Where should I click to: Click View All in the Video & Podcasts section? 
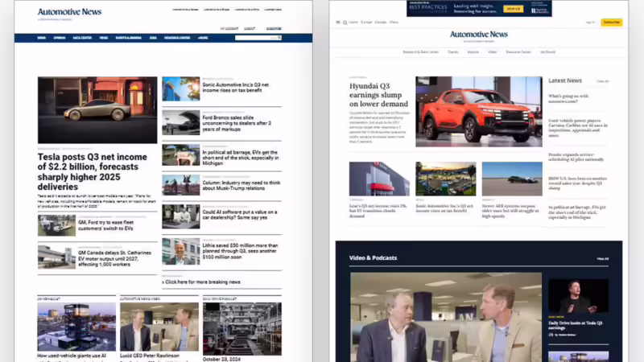(x=602, y=258)
